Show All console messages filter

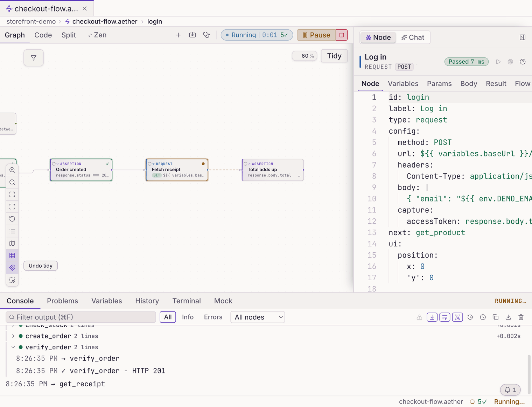(168, 317)
